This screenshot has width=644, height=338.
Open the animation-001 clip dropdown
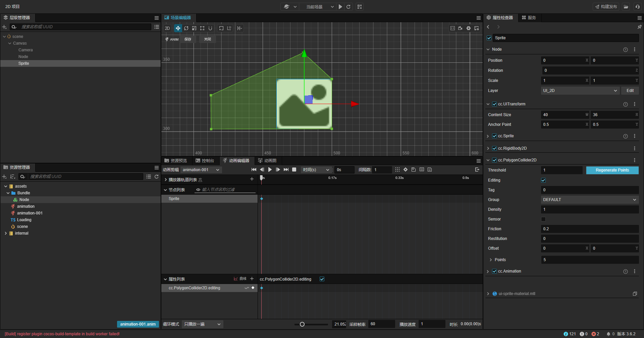pos(201,170)
